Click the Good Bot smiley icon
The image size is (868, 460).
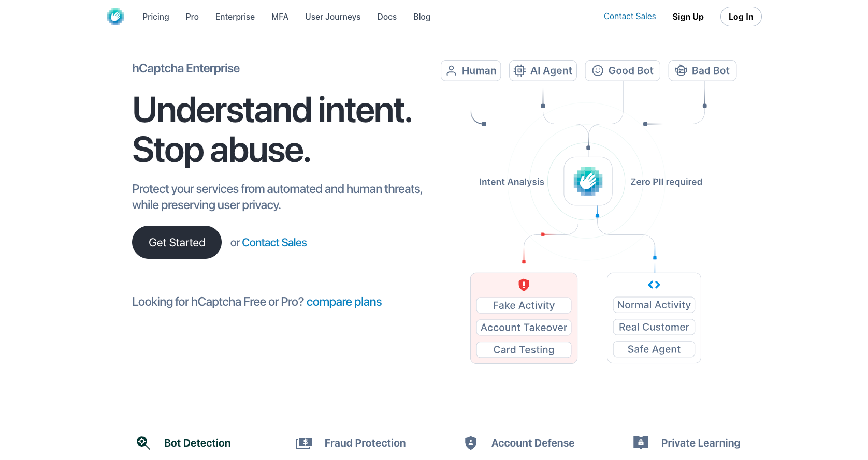598,70
